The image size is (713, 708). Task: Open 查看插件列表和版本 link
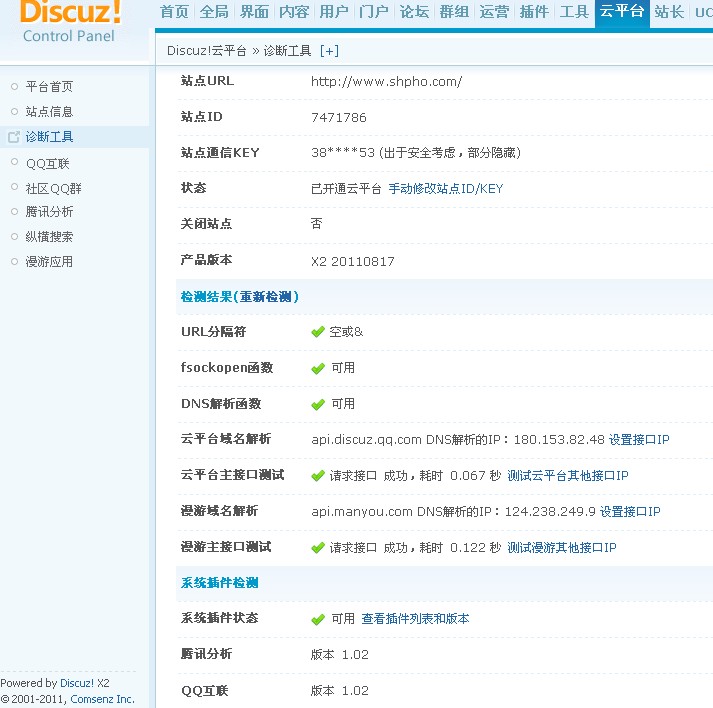(415, 618)
